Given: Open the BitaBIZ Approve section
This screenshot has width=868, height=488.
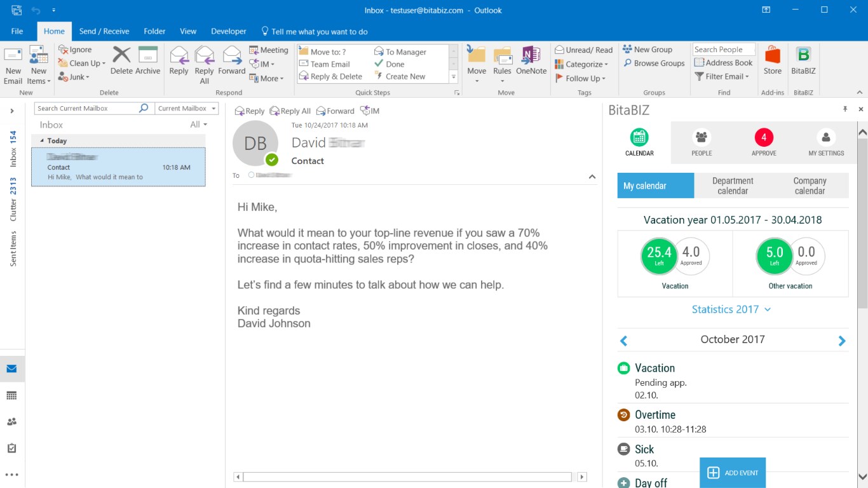Looking at the screenshot, I should pos(764,142).
